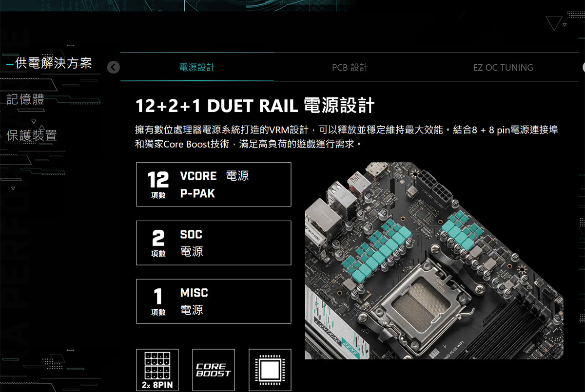The image size is (585, 392).
Task: Open the 記憶體 sidebar section
Action: click(25, 99)
